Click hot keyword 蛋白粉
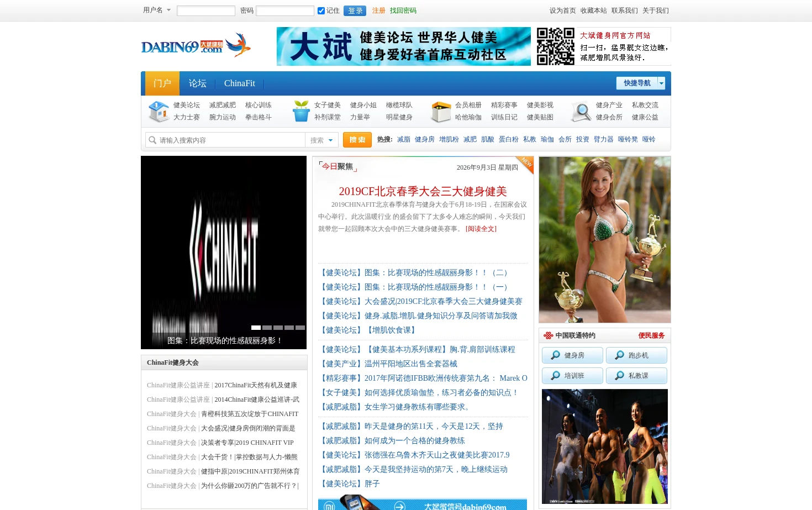 pyautogui.click(x=509, y=140)
